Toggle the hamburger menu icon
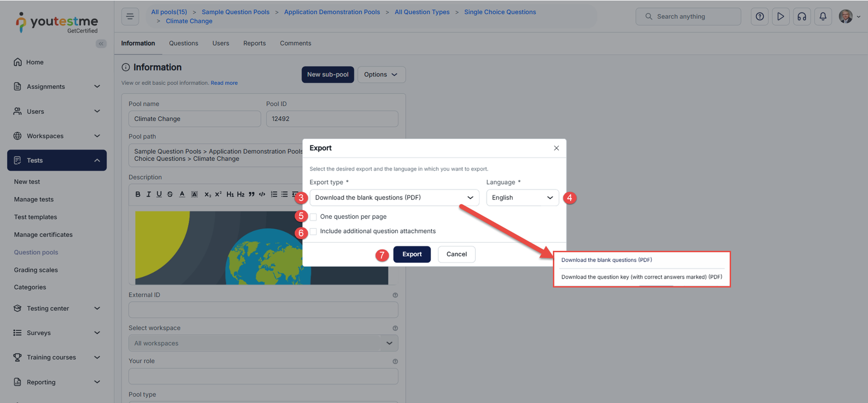Image resolution: width=868 pixels, height=403 pixels. (x=130, y=16)
